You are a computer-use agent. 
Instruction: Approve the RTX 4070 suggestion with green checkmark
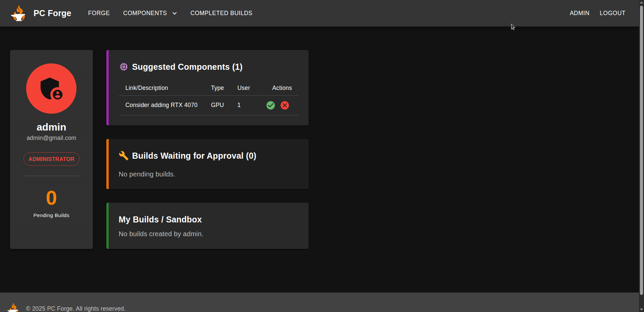[x=271, y=105]
